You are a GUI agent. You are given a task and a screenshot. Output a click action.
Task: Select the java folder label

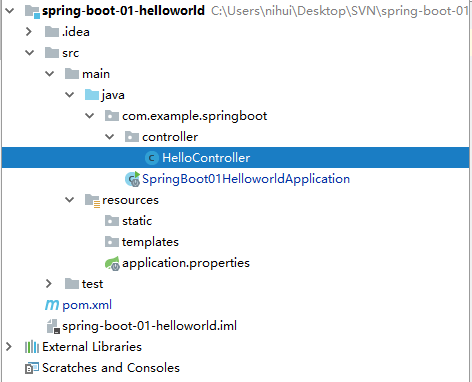[113, 95]
